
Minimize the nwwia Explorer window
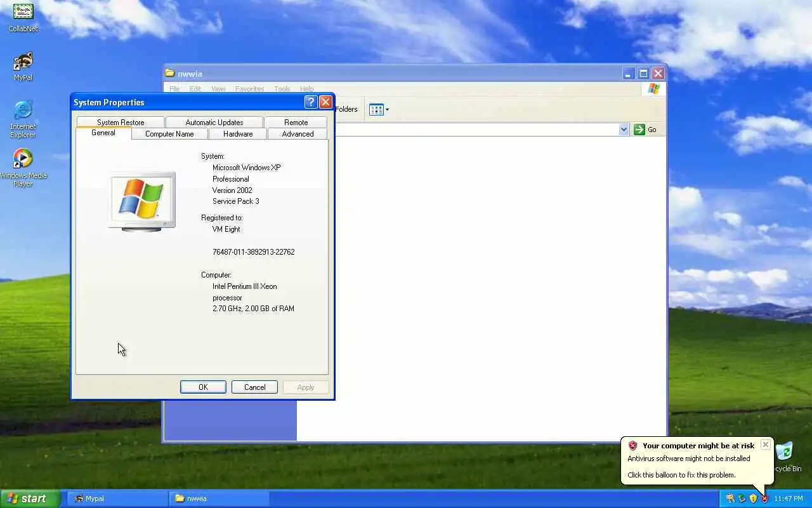point(628,74)
